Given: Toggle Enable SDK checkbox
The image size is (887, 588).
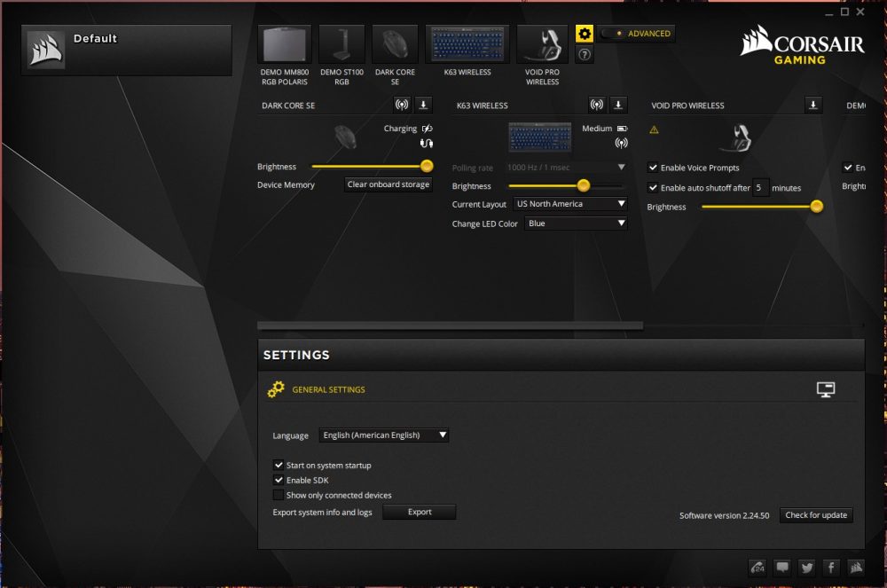Looking at the screenshot, I should [x=279, y=480].
